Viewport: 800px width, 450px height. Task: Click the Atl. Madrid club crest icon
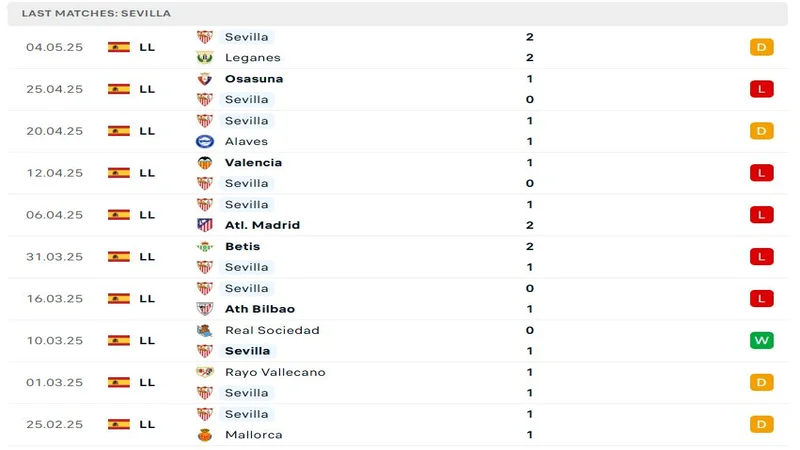(x=205, y=226)
